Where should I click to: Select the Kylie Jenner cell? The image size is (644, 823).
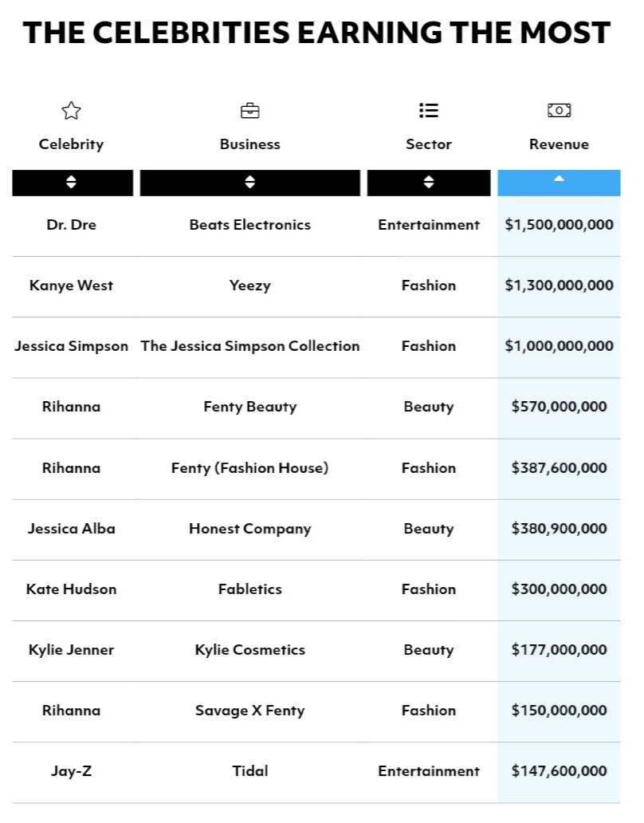pyautogui.click(x=71, y=650)
